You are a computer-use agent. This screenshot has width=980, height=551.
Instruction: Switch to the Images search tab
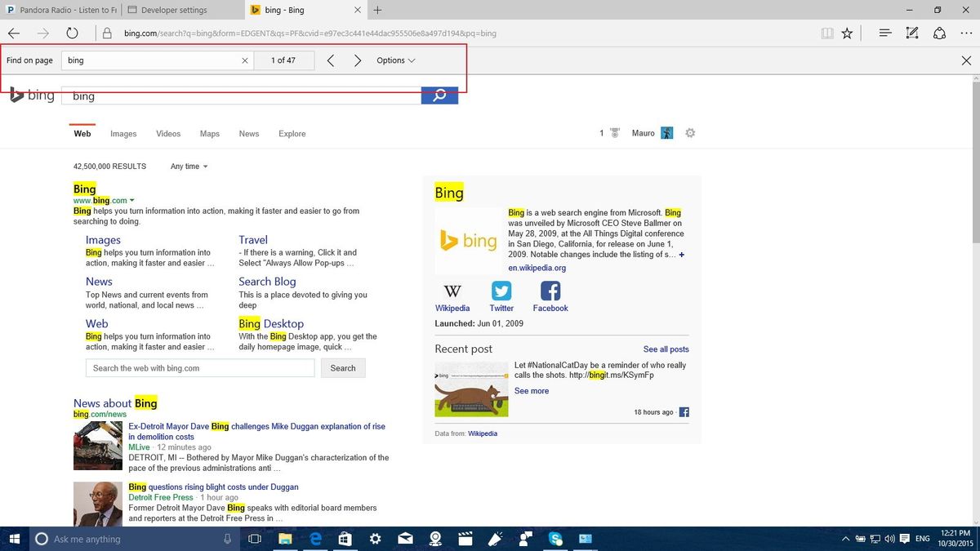pos(123,133)
